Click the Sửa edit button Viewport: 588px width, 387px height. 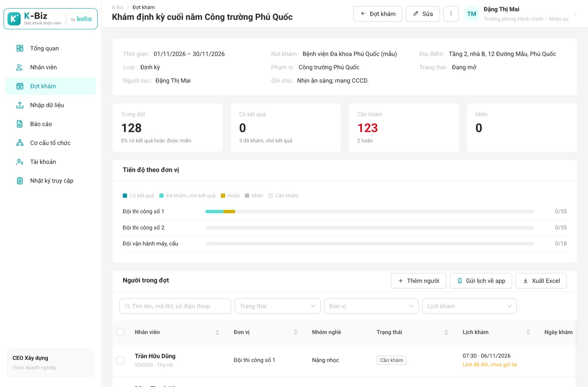click(x=423, y=14)
